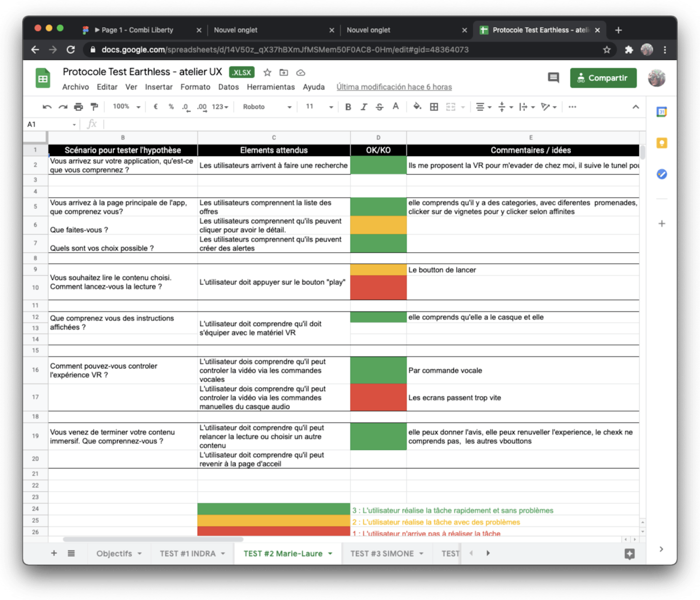Toggle italic formatting
Image resolution: width=700 pixels, height=600 pixels.
coord(364,107)
